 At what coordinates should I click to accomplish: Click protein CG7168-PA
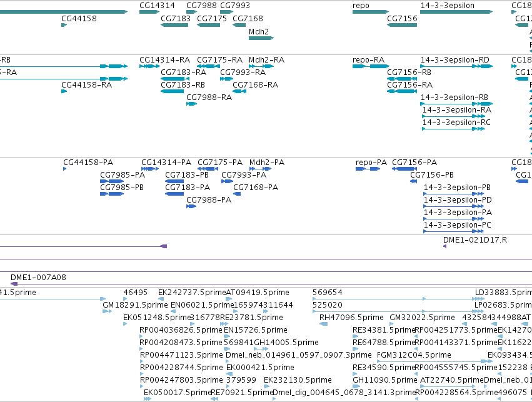point(237,194)
